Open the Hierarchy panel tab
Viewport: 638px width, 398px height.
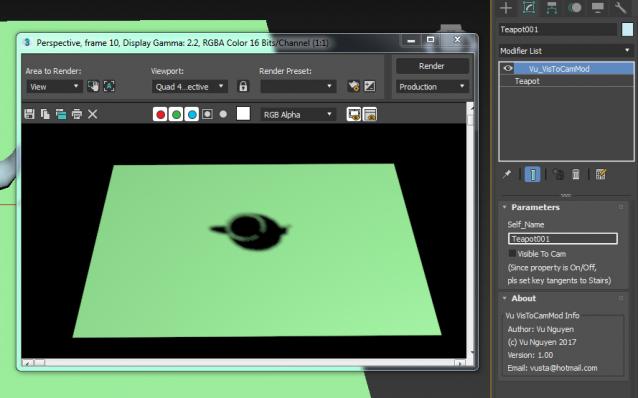(x=552, y=8)
